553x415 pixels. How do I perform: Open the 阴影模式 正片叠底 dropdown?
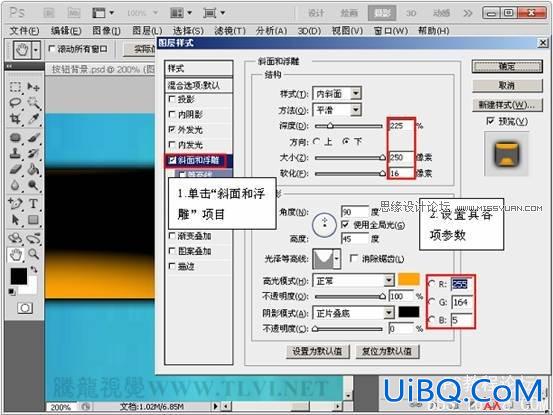click(x=389, y=313)
